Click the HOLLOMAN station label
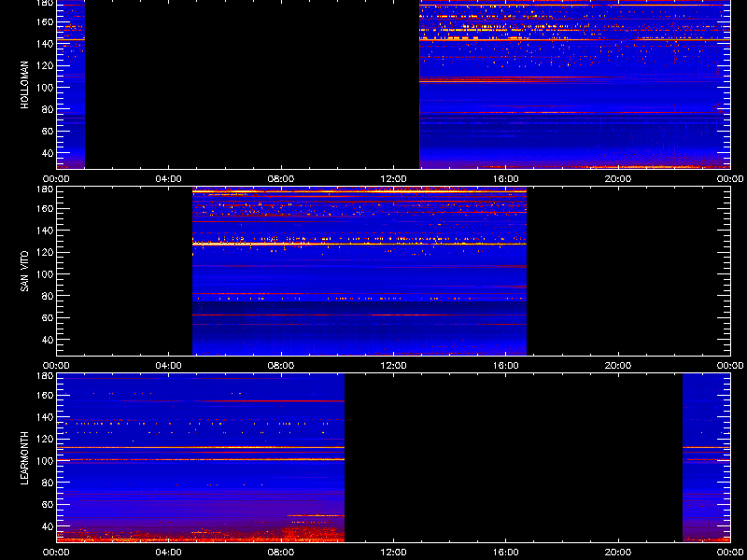 click(25, 85)
